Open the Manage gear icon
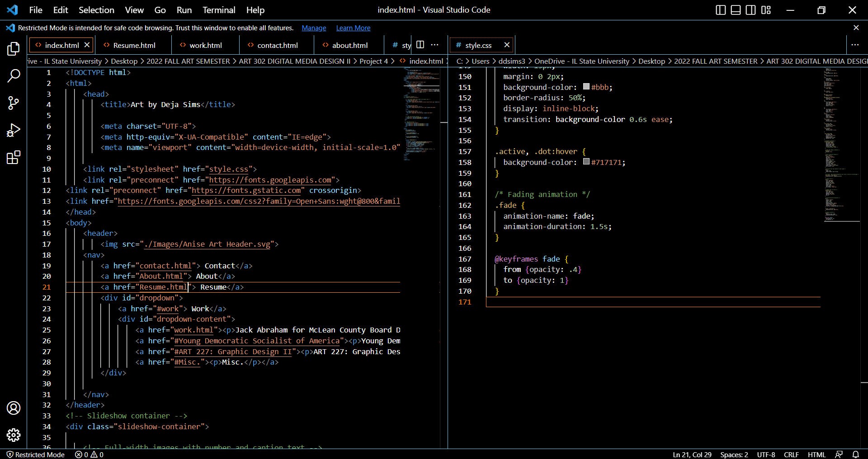This screenshot has width=868, height=459. (x=14, y=435)
